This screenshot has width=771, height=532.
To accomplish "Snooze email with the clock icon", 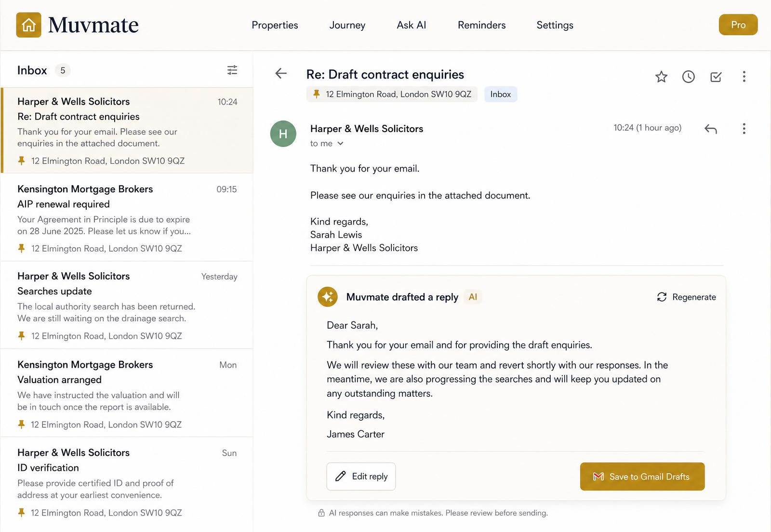I will (689, 77).
